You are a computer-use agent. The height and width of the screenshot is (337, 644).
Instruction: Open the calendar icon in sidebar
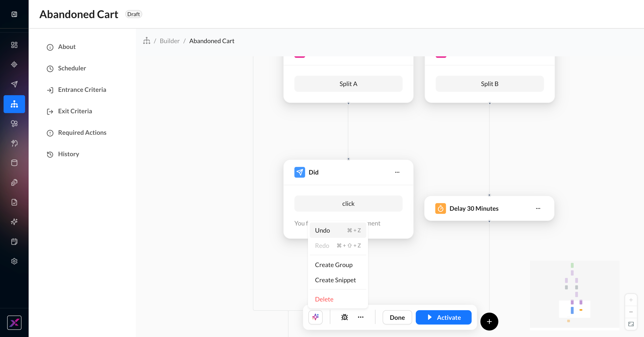(14, 242)
